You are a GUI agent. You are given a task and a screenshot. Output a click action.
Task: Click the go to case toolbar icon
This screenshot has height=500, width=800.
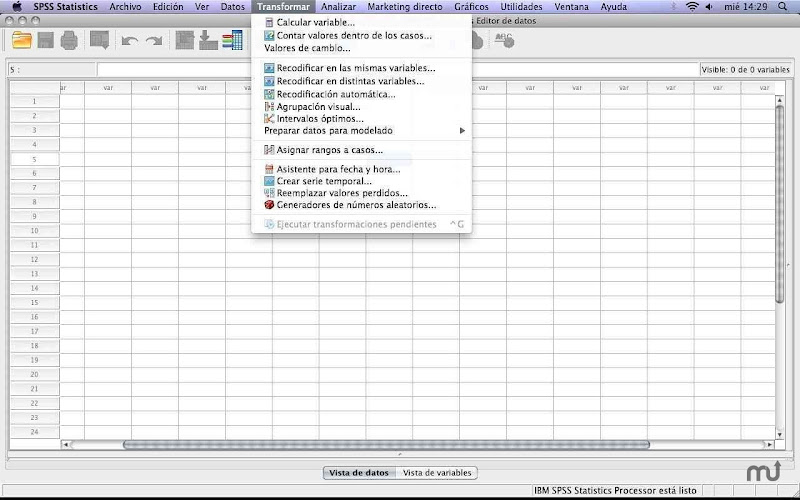[185, 40]
